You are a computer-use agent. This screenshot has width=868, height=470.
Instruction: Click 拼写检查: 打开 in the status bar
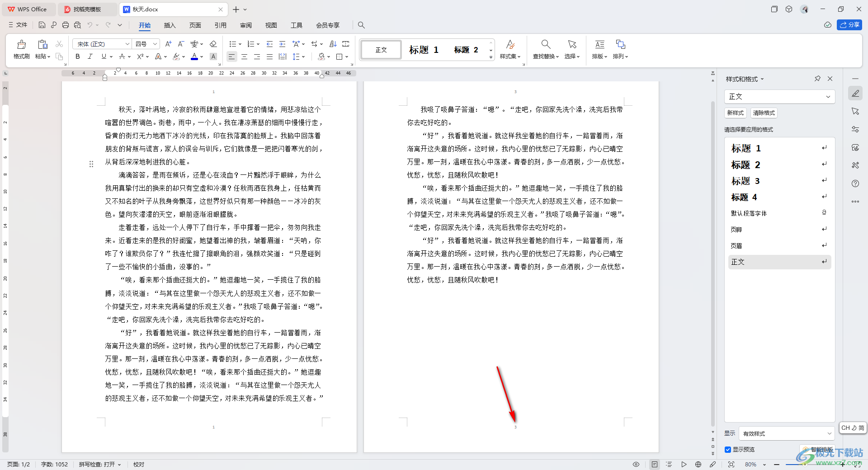(100, 464)
